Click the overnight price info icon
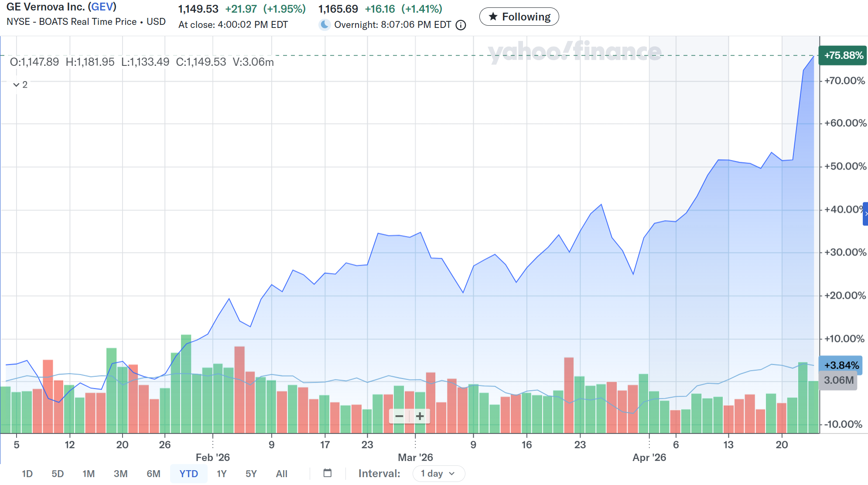The height and width of the screenshot is (485, 868). pos(461,25)
